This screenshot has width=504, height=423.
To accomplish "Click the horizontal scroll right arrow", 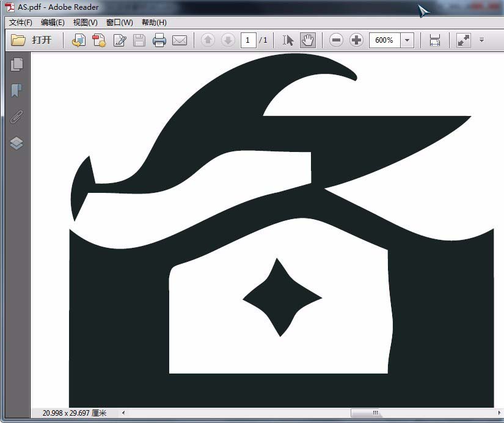I will click(499, 413).
